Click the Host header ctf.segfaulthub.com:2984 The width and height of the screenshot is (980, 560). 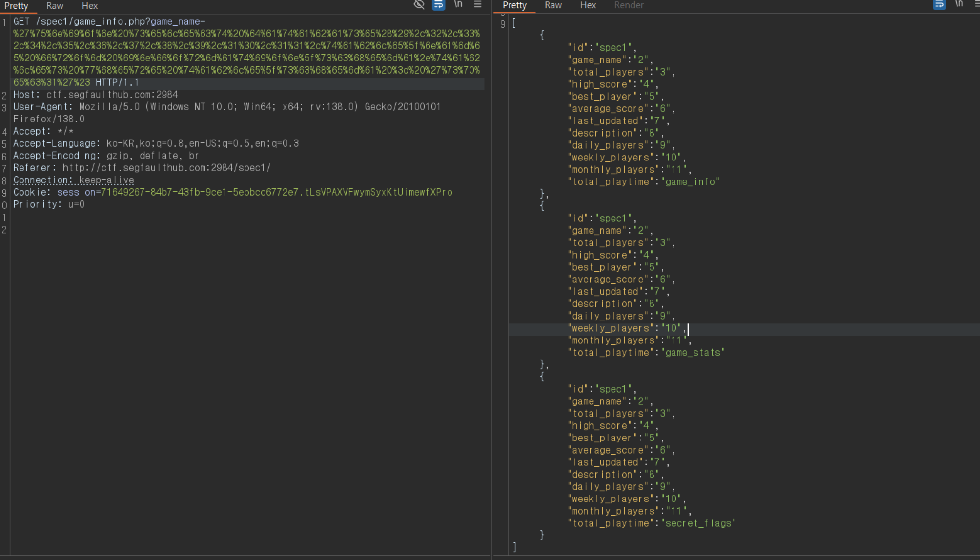tap(96, 95)
